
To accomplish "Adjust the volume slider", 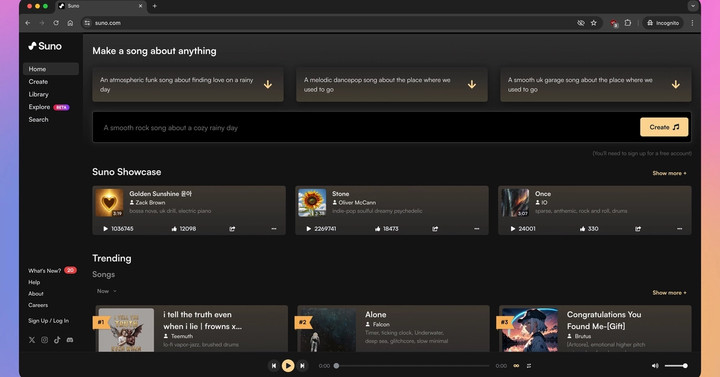I will pos(675,366).
